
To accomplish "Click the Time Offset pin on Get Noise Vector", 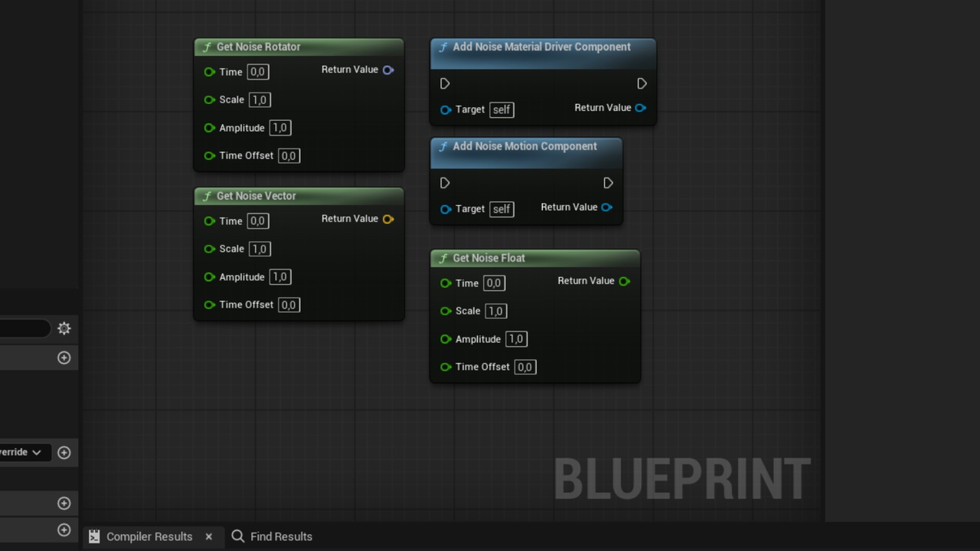I will [210, 305].
